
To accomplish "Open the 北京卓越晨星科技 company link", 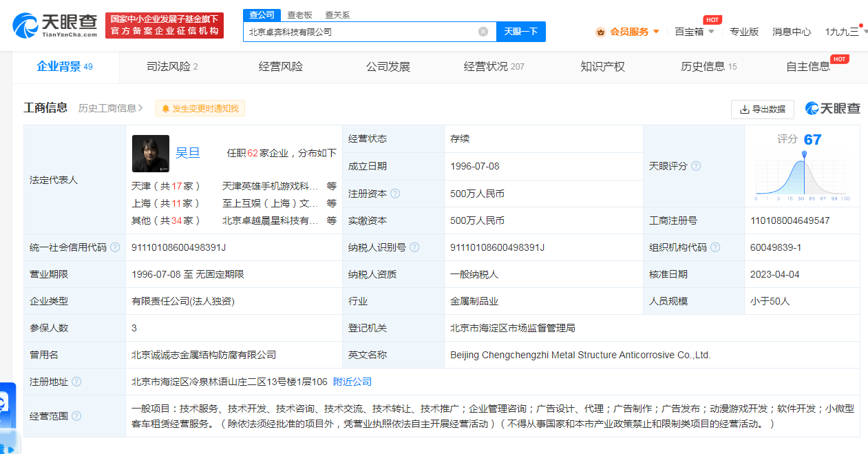I will coord(270,220).
